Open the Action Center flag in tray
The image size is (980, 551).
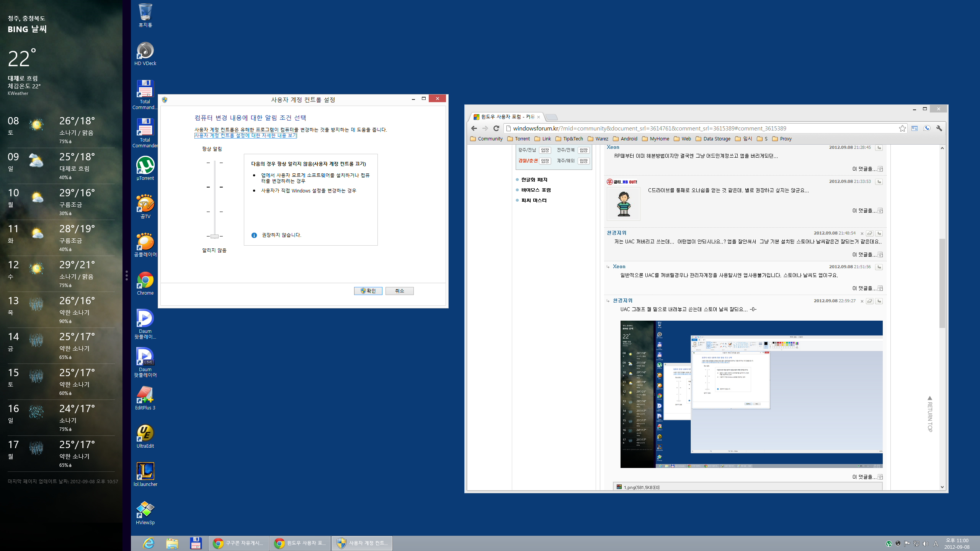coord(907,543)
